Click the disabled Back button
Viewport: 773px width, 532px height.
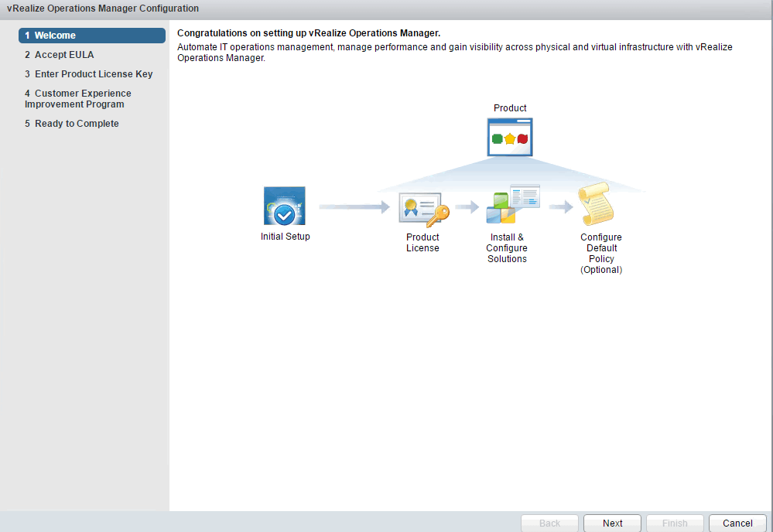coord(549,523)
